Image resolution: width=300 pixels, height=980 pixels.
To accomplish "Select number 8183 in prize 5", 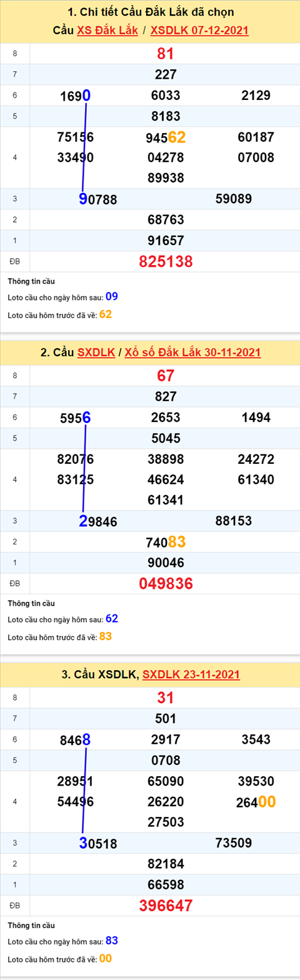I will pyautogui.click(x=166, y=116).
